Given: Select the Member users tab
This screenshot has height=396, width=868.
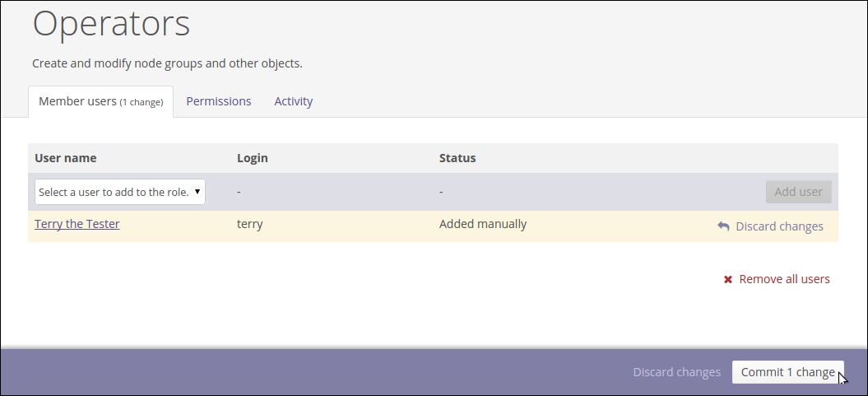Looking at the screenshot, I should point(100,101).
